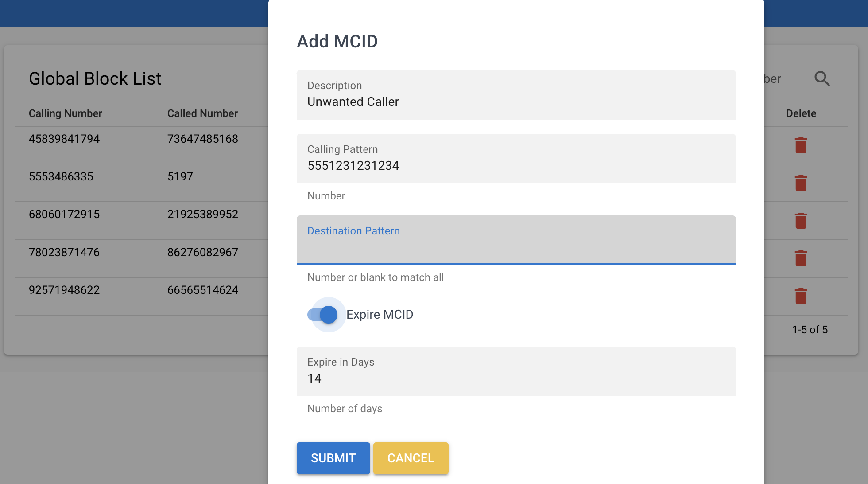This screenshot has width=868, height=484.
Task: Cancel the Add MCID dialog
Action: 411,458
